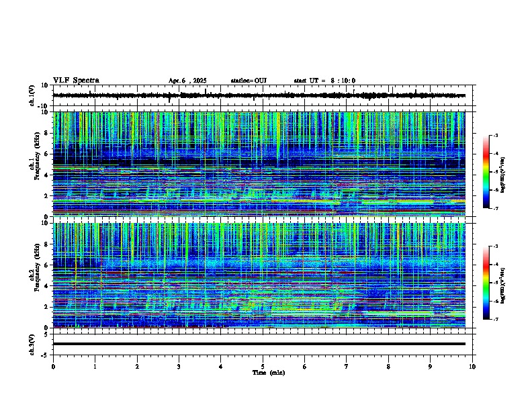The image size is (532, 411).
Task: Select the ch.2 "Frequency (kHz)" axis label
Action: (x=37, y=267)
